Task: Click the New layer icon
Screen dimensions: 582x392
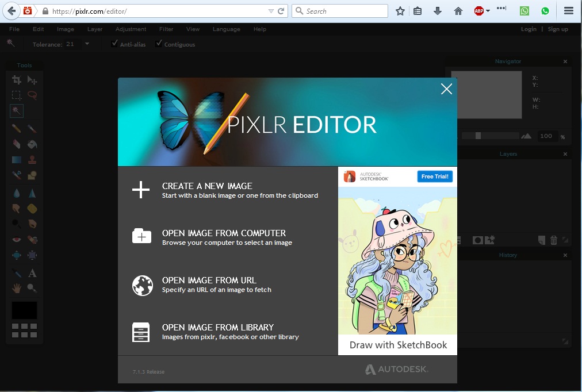Action: click(x=542, y=240)
